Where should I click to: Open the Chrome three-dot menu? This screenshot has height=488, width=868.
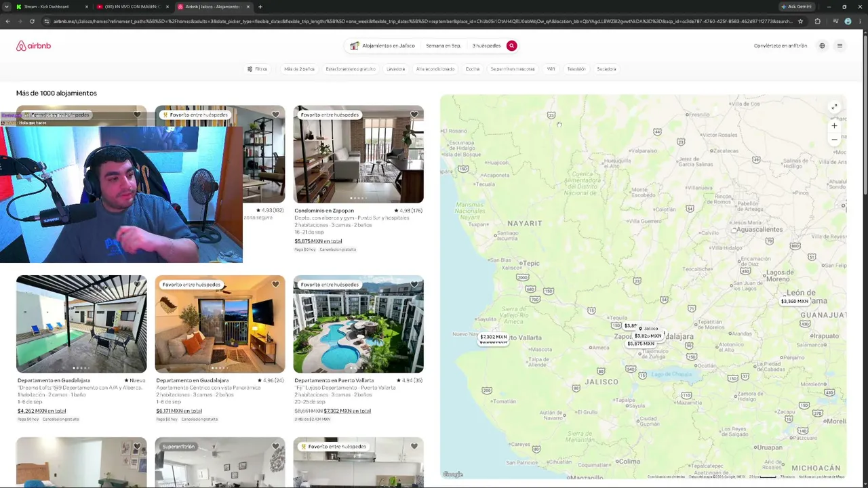pos(861,21)
